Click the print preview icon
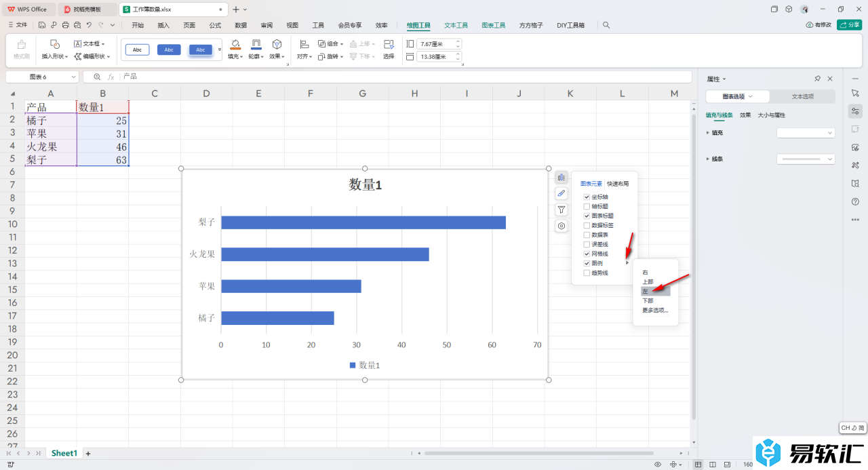This screenshot has width=868, height=470. [x=77, y=25]
